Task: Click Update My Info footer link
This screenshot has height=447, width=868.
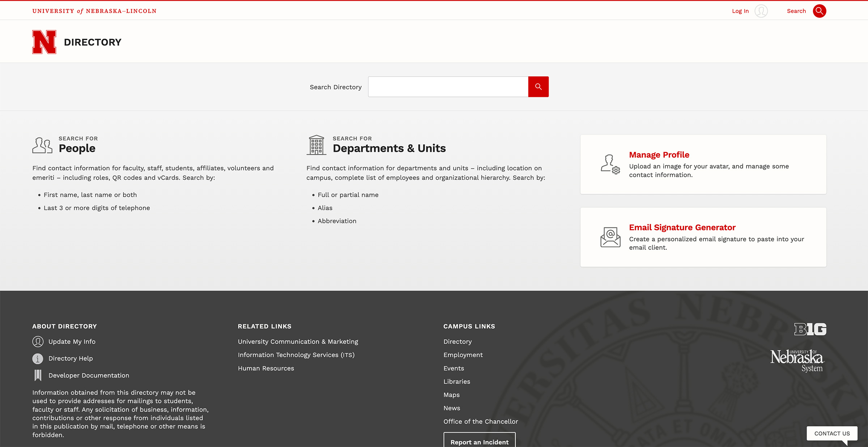Action: tap(72, 342)
